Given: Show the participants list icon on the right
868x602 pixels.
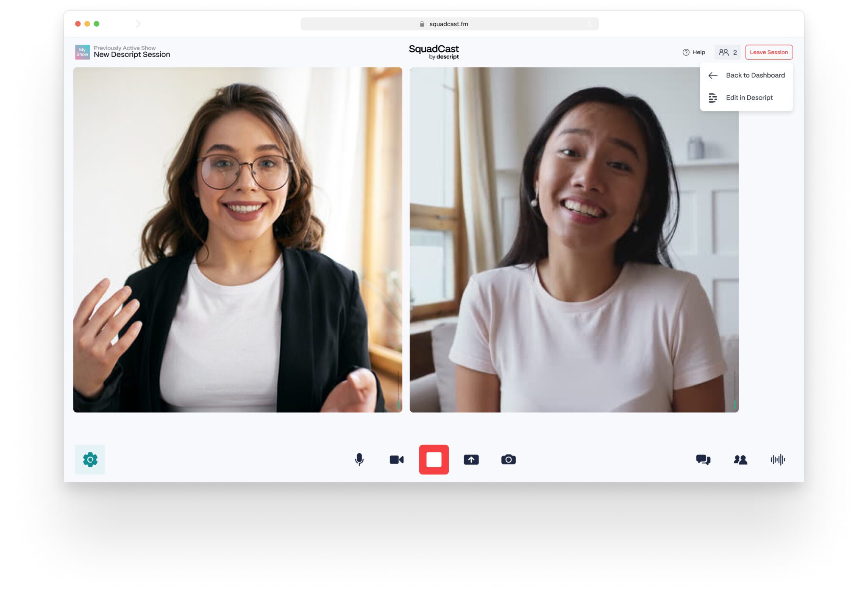Looking at the screenshot, I should click(741, 460).
